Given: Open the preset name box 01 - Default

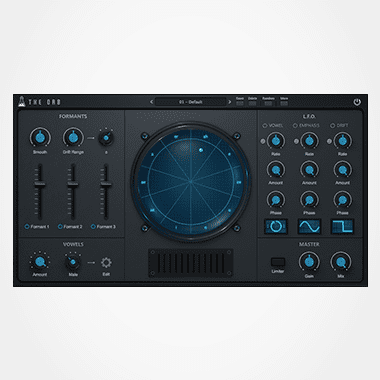Looking at the screenshot, I should click(191, 102).
